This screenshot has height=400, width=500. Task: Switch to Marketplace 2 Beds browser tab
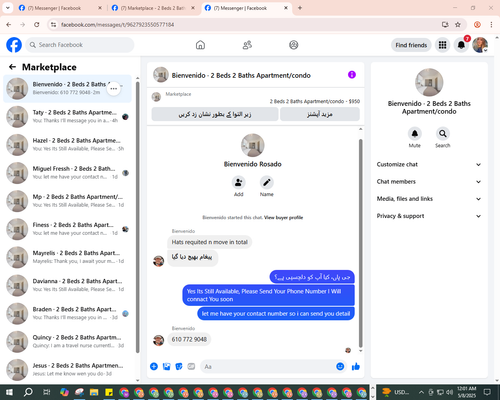click(x=154, y=8)
